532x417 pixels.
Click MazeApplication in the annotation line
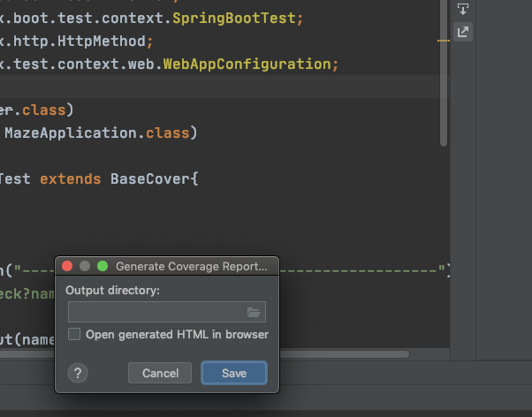point(71,133)
